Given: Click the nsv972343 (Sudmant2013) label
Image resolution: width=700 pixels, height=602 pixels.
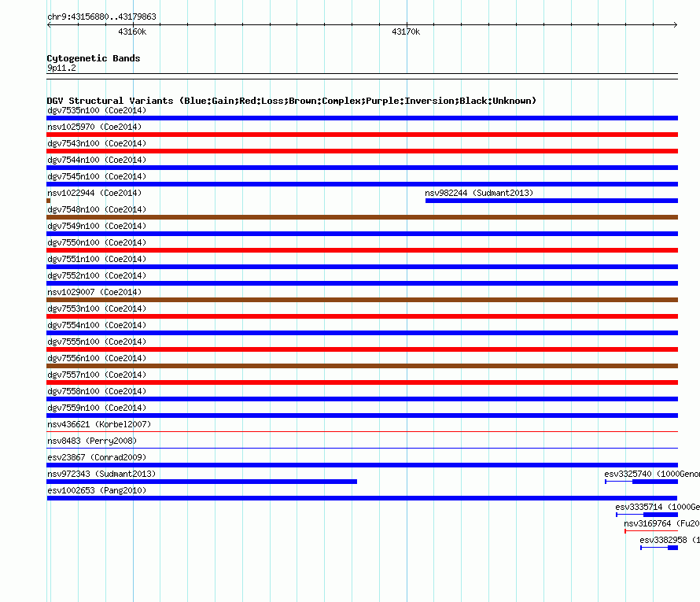Looking at the screenshot, I should (101, 474).
